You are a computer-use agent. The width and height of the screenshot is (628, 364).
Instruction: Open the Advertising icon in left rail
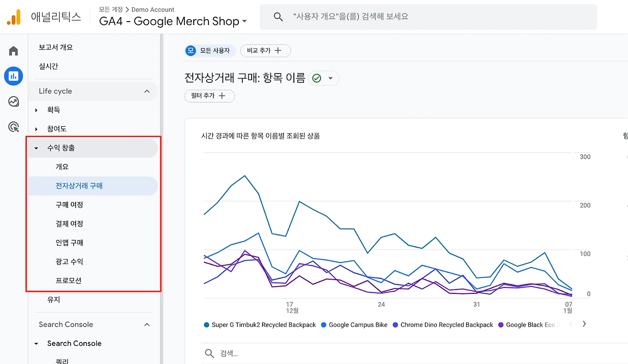(x=14, y=127)
